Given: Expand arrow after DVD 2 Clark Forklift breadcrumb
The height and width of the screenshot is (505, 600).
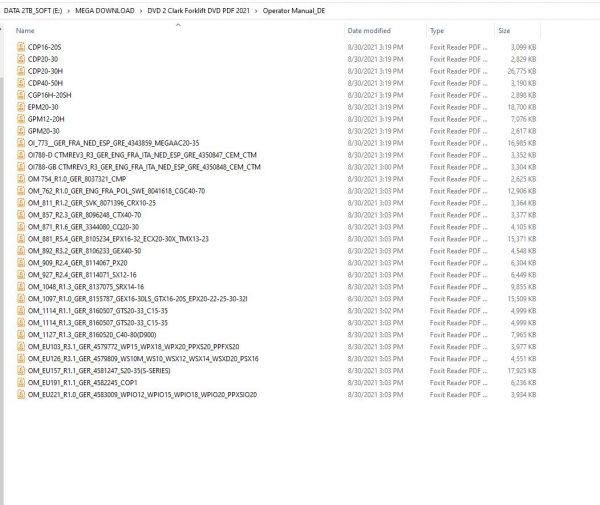Looking at the screenshot, I should pos(256,11).
